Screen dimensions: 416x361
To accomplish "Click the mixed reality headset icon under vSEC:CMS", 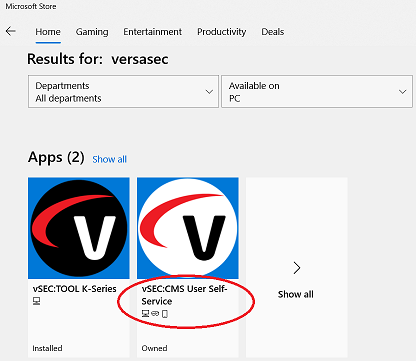I will (x=155, y=314).
